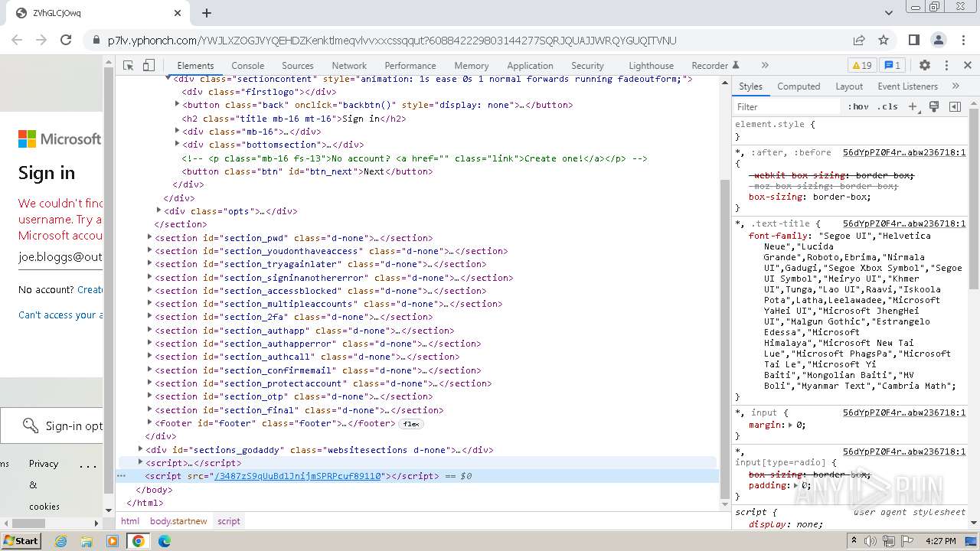The height and width of the screenshot is (551, 980).
Task: Open the 1 message issues badge
Action: click(x=892, y=66)
